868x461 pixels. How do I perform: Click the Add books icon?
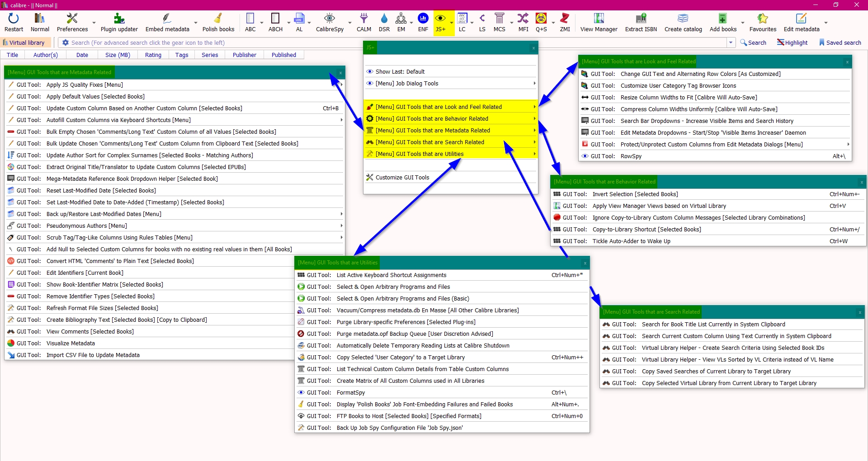(723, 23)
